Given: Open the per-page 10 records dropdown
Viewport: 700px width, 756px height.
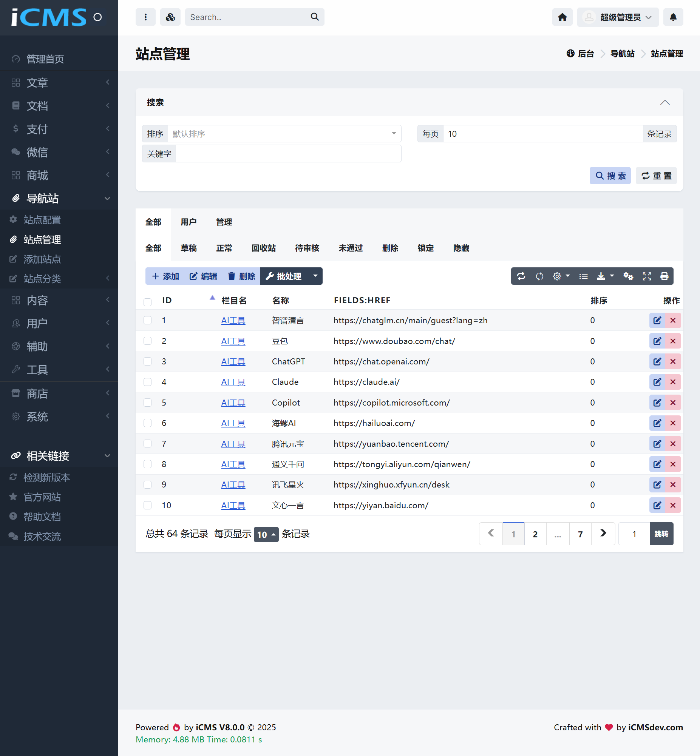Looking at the screenshot, I should pyautogui.click(x=266, y=534).
